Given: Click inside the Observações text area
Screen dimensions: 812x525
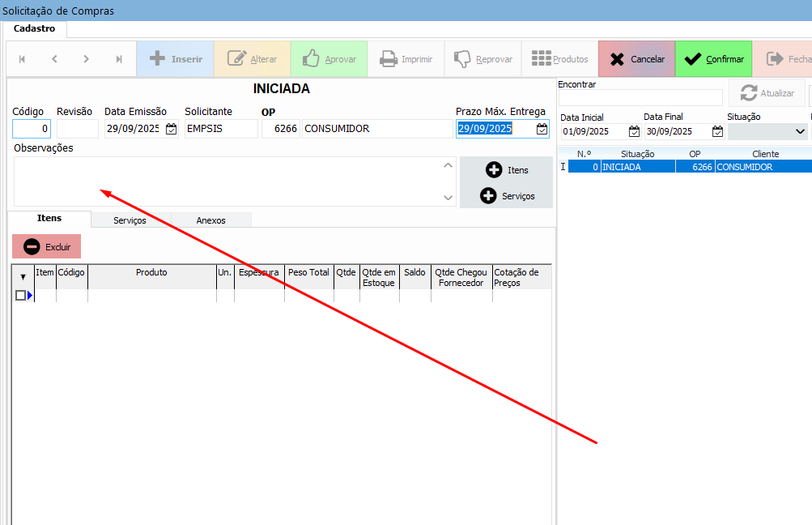Looking at the screenshot, I should pyautogui.click(x=227, y=181).
